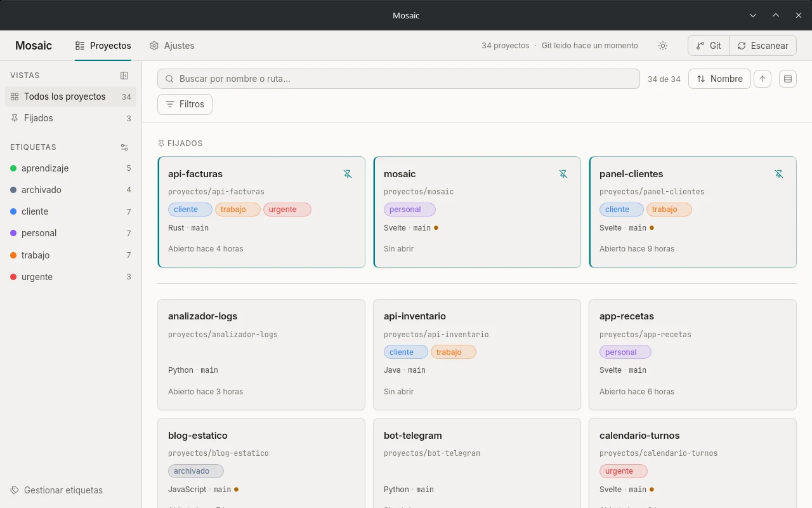Pick the trabajo tag in the sidebar
The image size is (812, 508).
pyautogui.click(x=71, y=255)
